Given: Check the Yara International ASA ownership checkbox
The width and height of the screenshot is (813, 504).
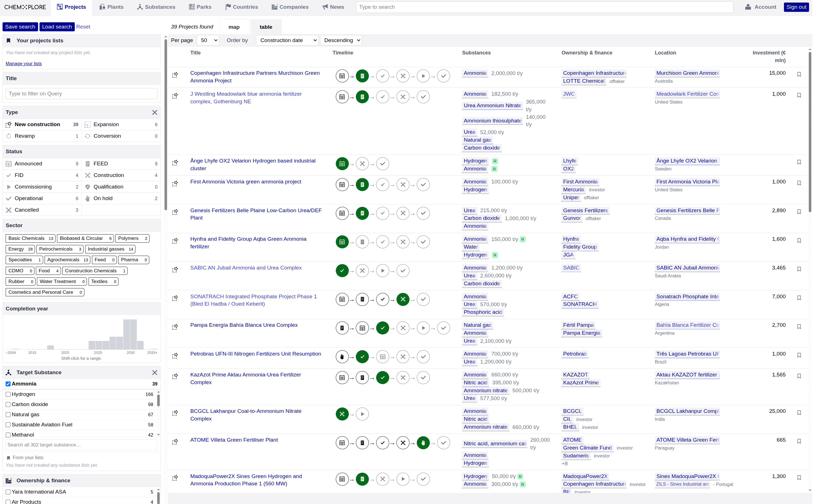Looking at the screenshot, I should (x=8, y=492).
